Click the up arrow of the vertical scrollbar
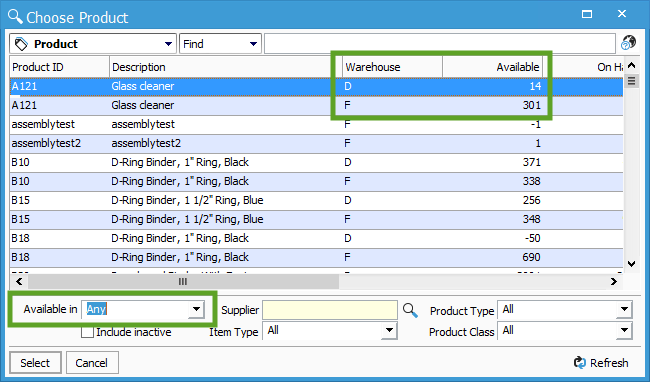 point(631,65)
